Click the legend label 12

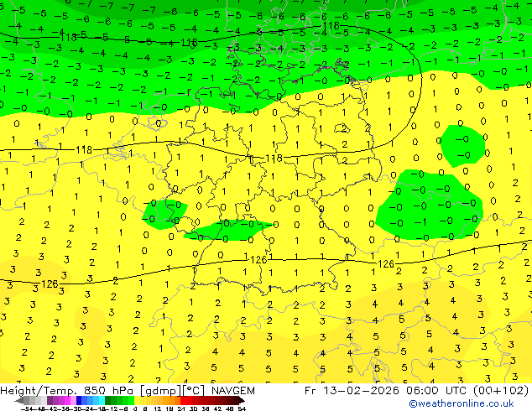pos(157,408)
